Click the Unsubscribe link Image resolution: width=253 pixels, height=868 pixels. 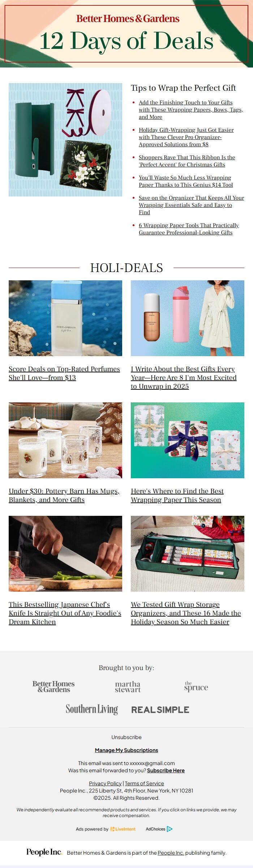tap(126, 737)
